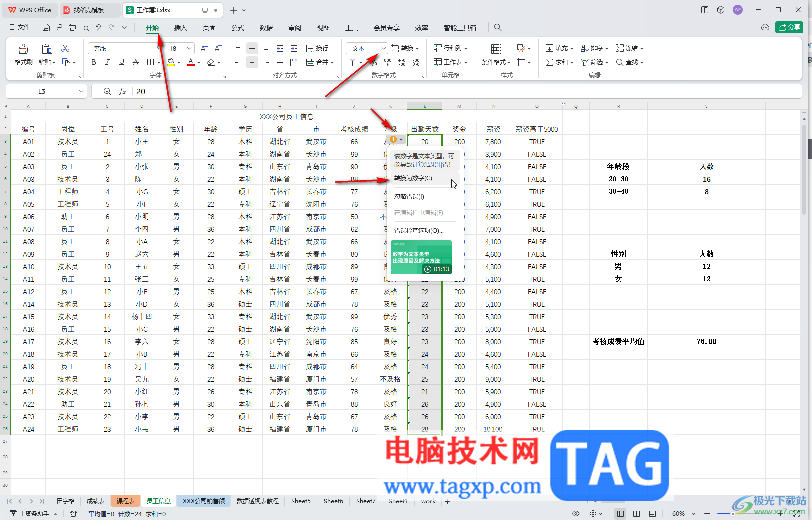The image size is (812, 520).
Task: Select 错误检查选项(O)... in the popup menu
Action: pyautogui.click(x=424, y=231)
